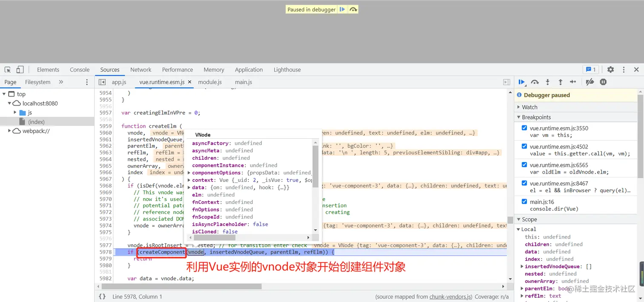
Task: Switch navigator to Filesystem tab
Action: pos(37,82)
